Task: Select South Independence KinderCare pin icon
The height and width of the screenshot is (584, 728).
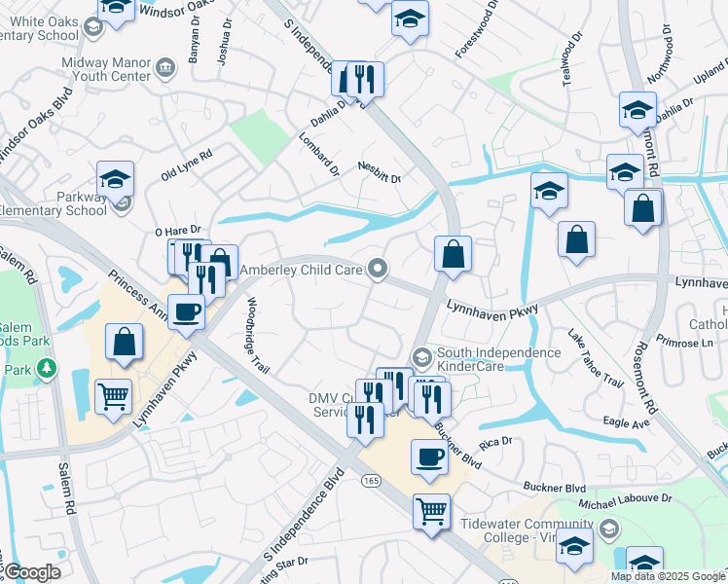Action: (x=422, y=358)
